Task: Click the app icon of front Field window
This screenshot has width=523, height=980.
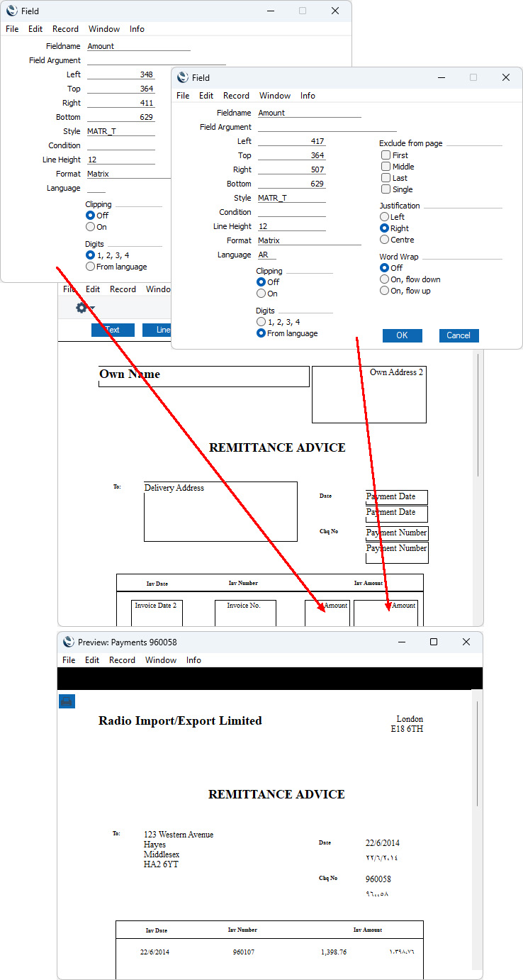Action: pyautogui.click(x=183, y=78)
